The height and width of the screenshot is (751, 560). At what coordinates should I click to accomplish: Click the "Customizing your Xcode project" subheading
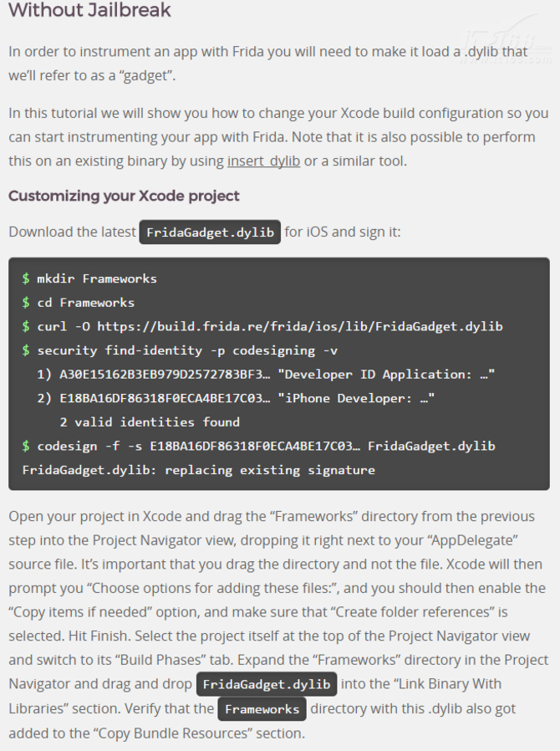pyautogui.click(x=124, y=196)
